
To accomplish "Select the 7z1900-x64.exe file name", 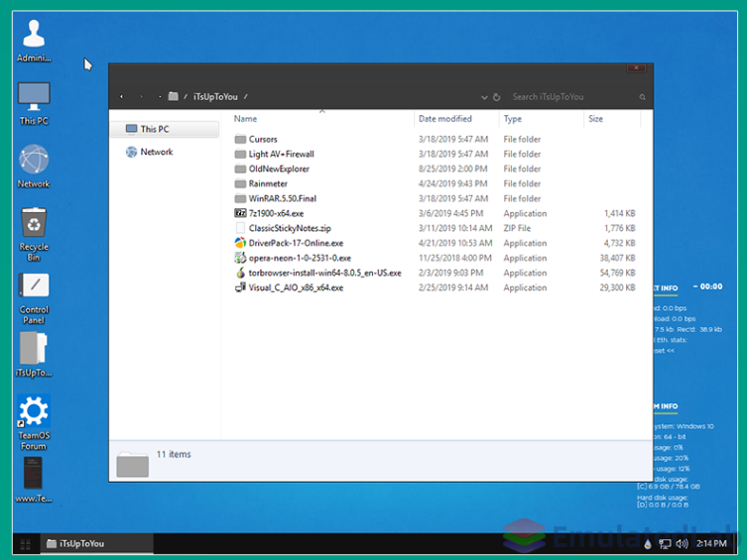I will 276,213.
